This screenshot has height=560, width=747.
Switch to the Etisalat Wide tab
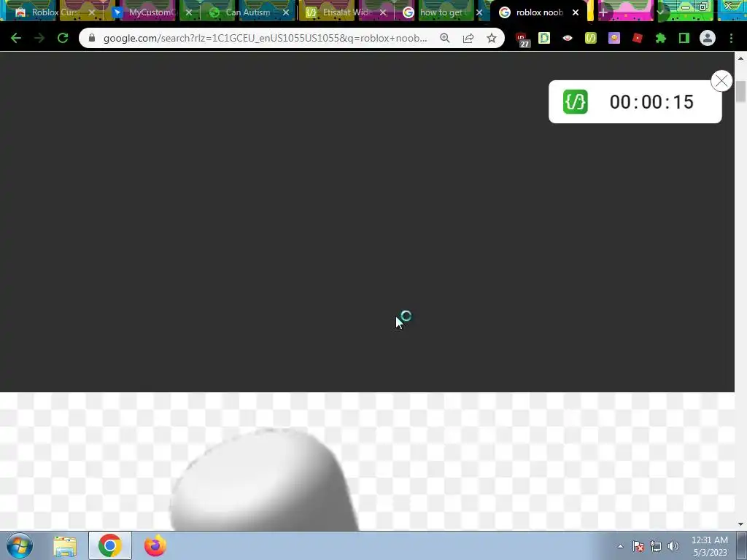tap(345, 12)
